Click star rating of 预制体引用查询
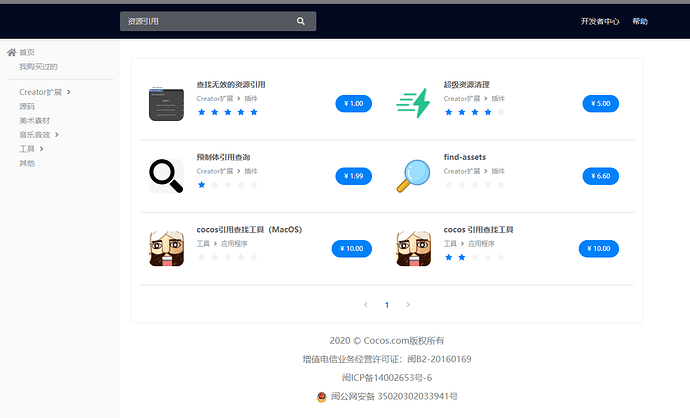The height and width of the screenshot is (418, 690). [228, 185]
